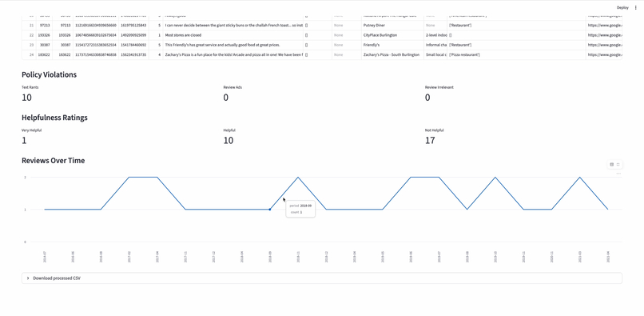Viewport: 644px width, 316px height.
Task: Select the highlighted 2018-09 data point
Action: click(269, 210)
